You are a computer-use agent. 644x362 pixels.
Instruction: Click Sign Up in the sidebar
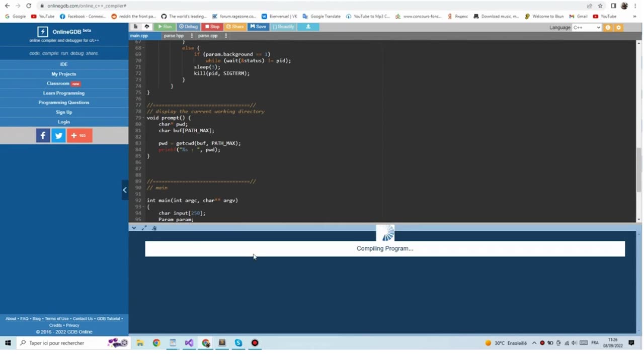tap(64, 112)
